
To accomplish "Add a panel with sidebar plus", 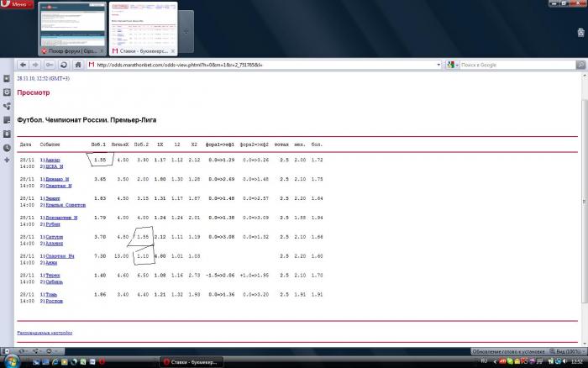I will click(x=7, y=160).
